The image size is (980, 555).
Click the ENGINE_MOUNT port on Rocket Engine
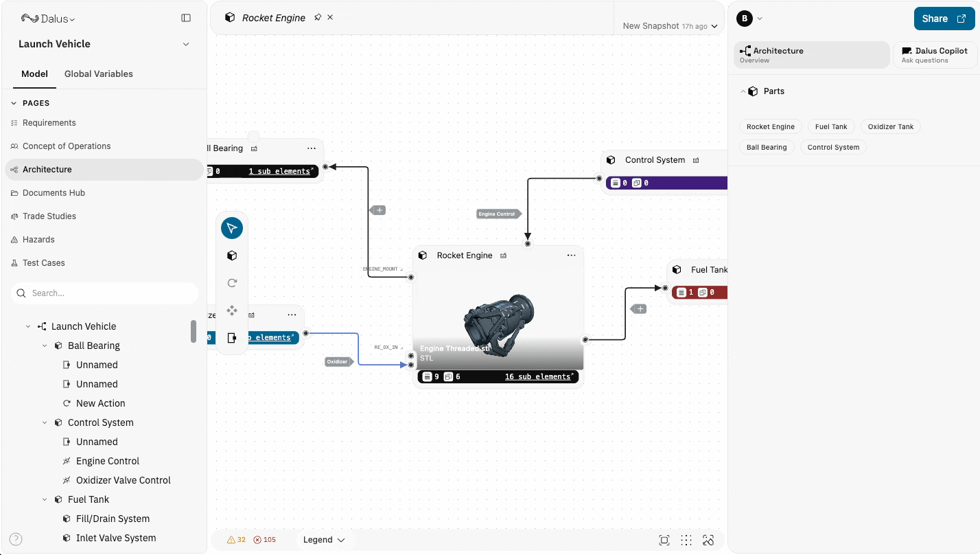coord(411,277)
